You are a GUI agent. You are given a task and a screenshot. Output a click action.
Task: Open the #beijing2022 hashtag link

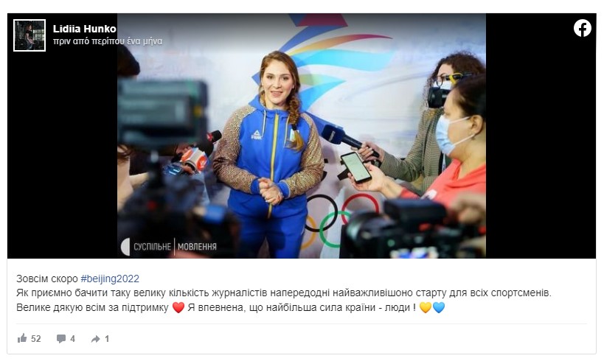coord(110,279)
